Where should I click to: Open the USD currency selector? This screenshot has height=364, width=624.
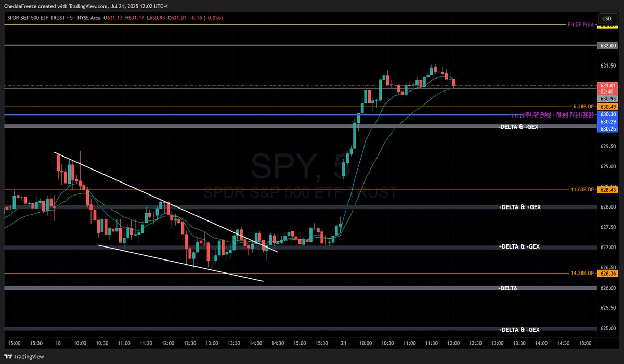click(x=606, y=18)
